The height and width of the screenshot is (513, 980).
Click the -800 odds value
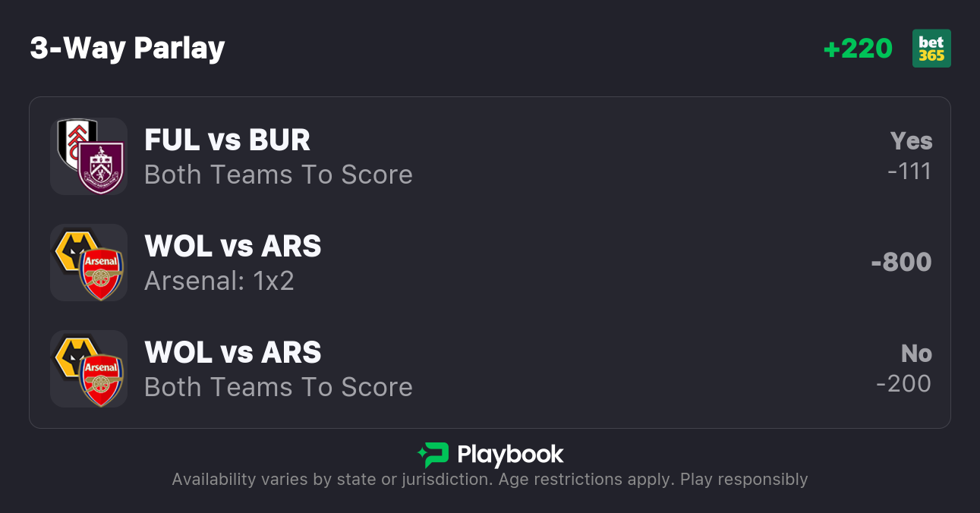tap(901, 263)
